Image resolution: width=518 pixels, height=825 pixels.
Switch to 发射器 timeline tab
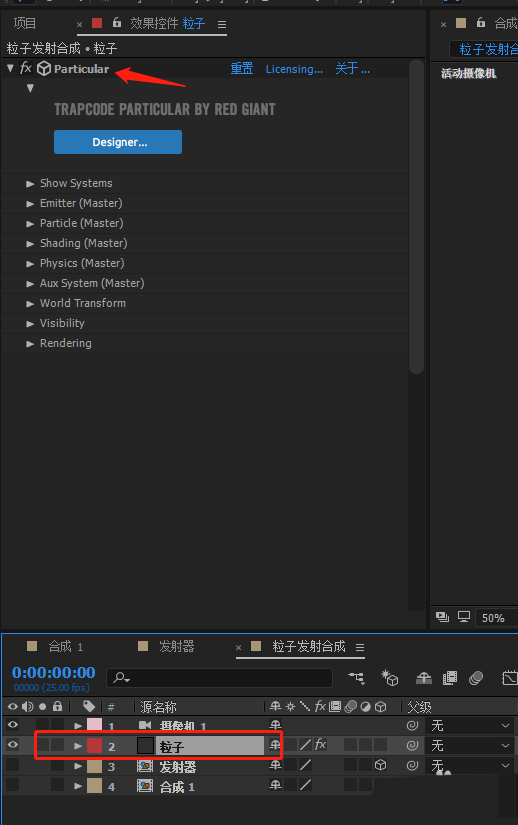177,647
